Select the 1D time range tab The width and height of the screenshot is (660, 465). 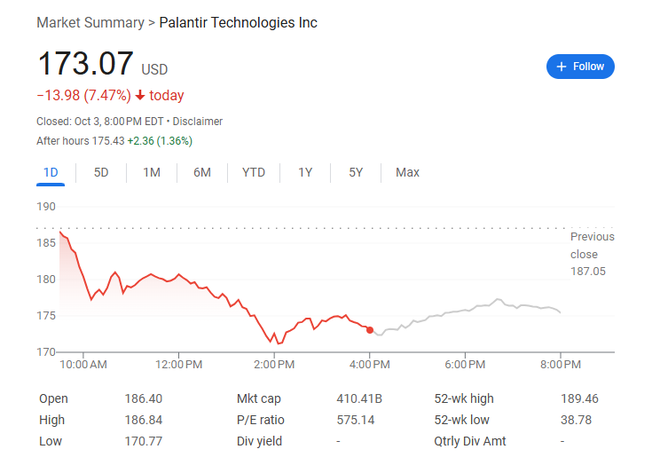tap(51, 172)
